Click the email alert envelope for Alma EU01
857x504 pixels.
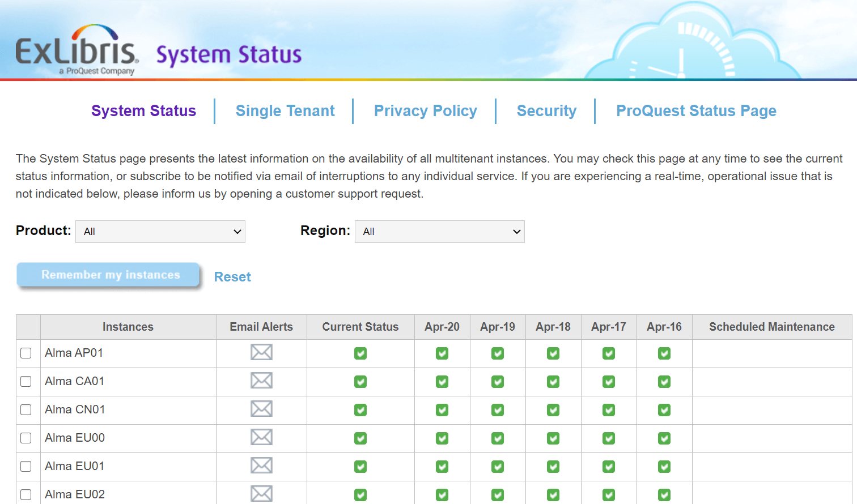click(x=261, y=465)
